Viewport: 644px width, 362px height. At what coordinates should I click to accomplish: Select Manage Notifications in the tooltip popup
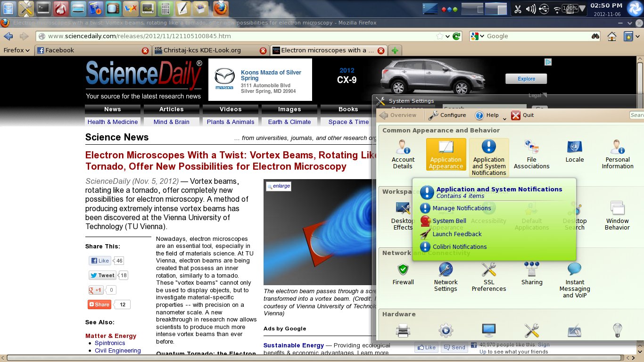coord(456,208)
